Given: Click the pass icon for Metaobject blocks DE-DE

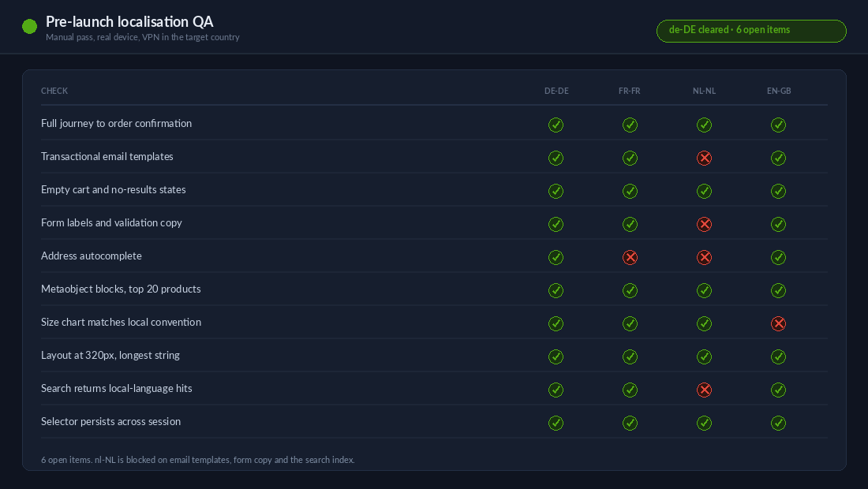Looking at the screenshot, I should (x=556, y=291).
